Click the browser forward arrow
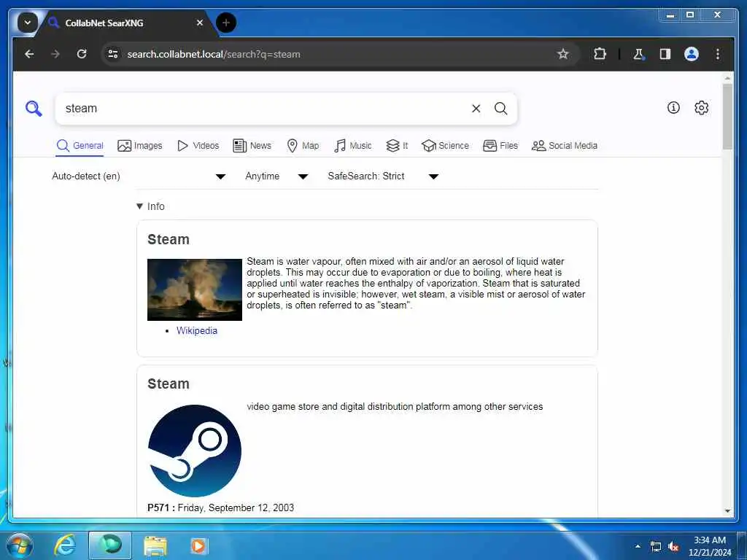This screenshot has height=560, width=747. [x=55, y=54]
